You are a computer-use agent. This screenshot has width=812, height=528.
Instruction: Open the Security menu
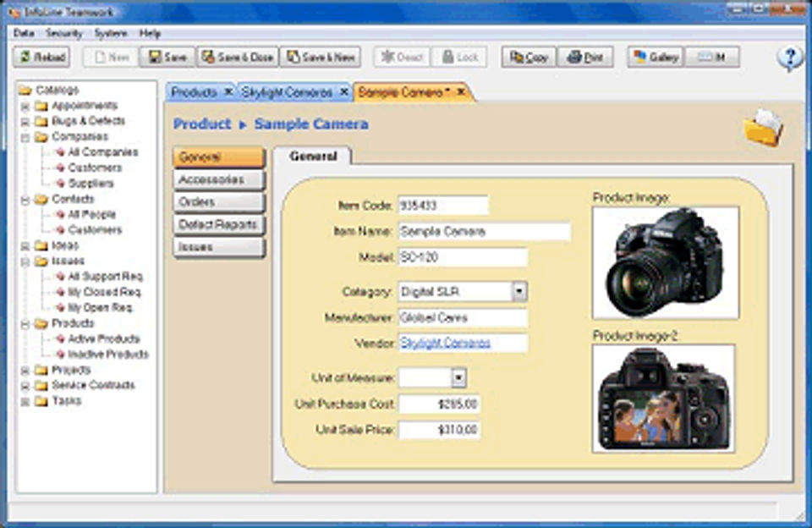click(64, 34)
